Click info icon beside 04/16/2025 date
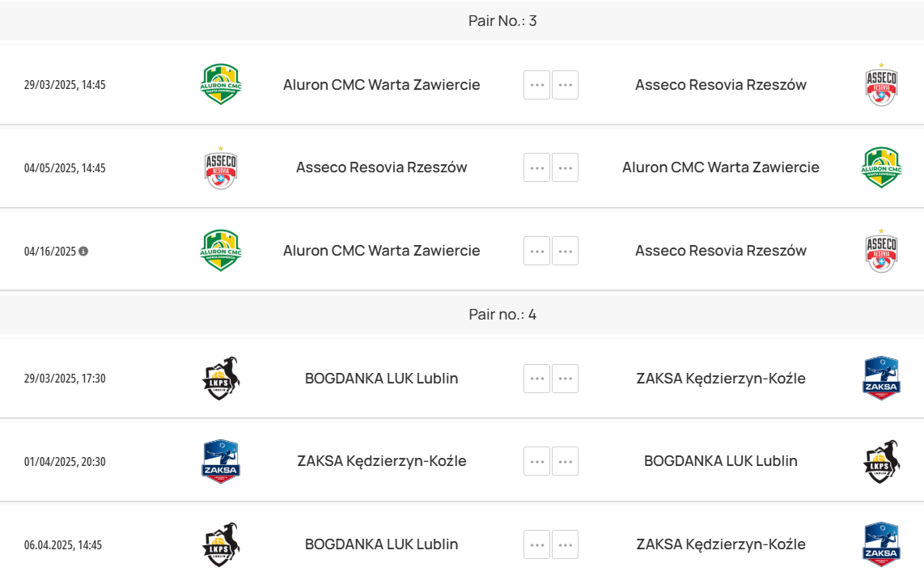Image resolution: width=924 pixels, height=580 pixels. coord(83,251)
